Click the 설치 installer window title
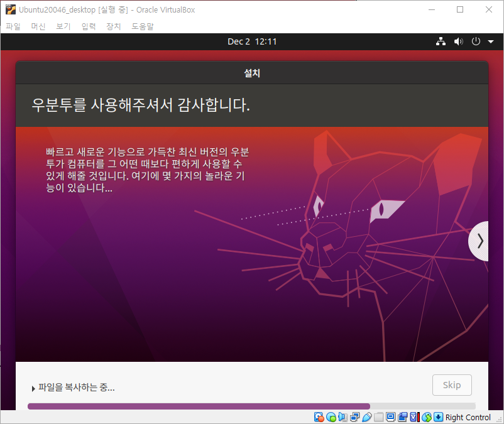Image resolution: width=504 pixels, height=424 pixels. coord(252,73)
